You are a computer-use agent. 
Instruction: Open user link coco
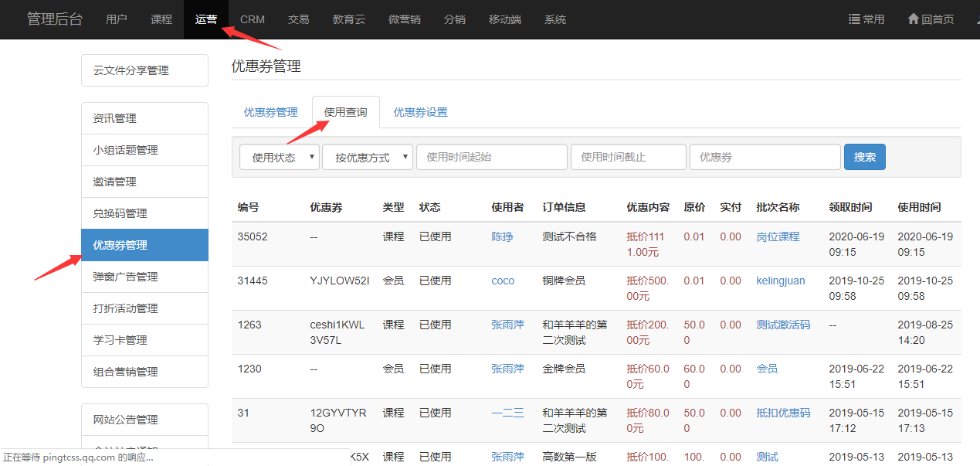coord(503,281)
